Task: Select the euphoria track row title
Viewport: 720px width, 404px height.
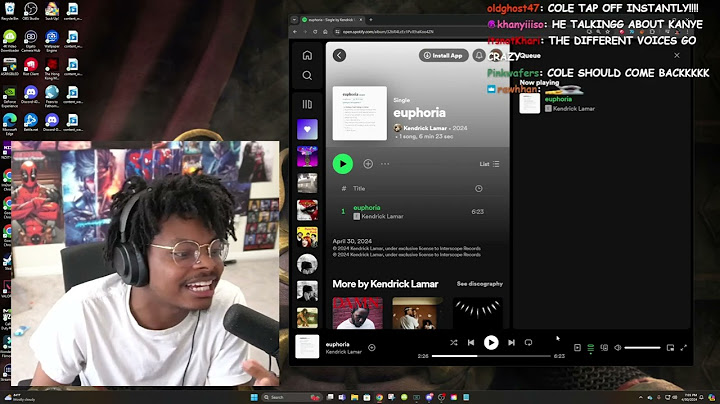Action: (366, 208)
